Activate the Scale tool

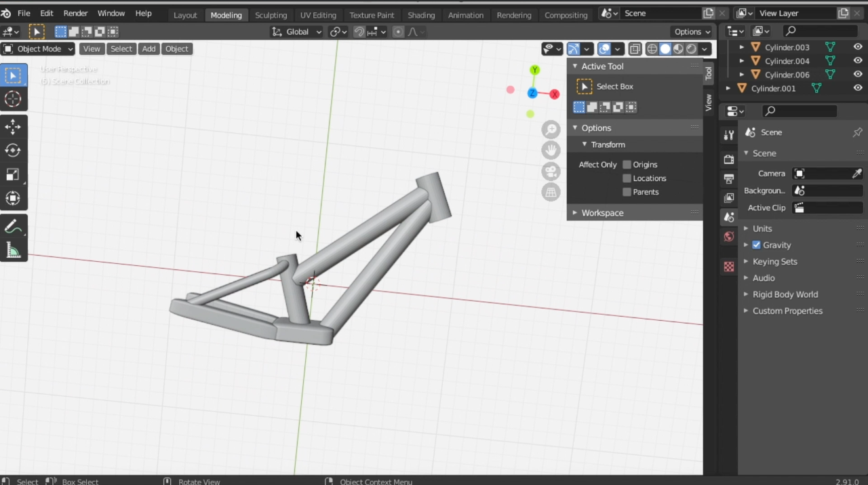click(x=13, y=174)
